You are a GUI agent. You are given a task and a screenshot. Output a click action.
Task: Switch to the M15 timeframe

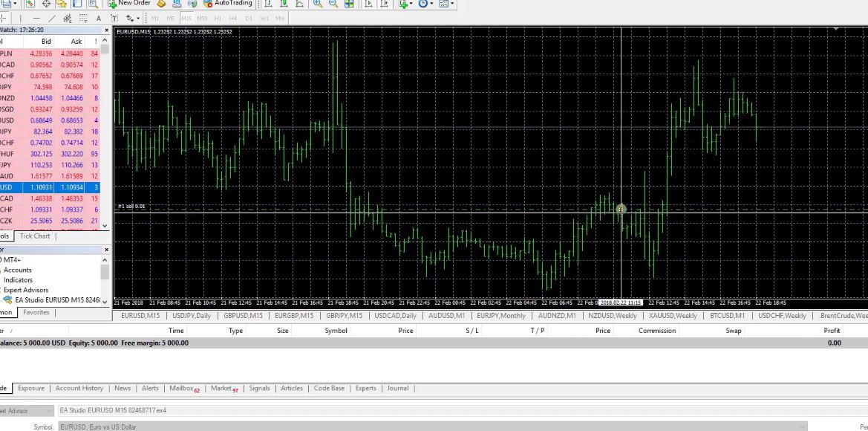tap(186, 18)
